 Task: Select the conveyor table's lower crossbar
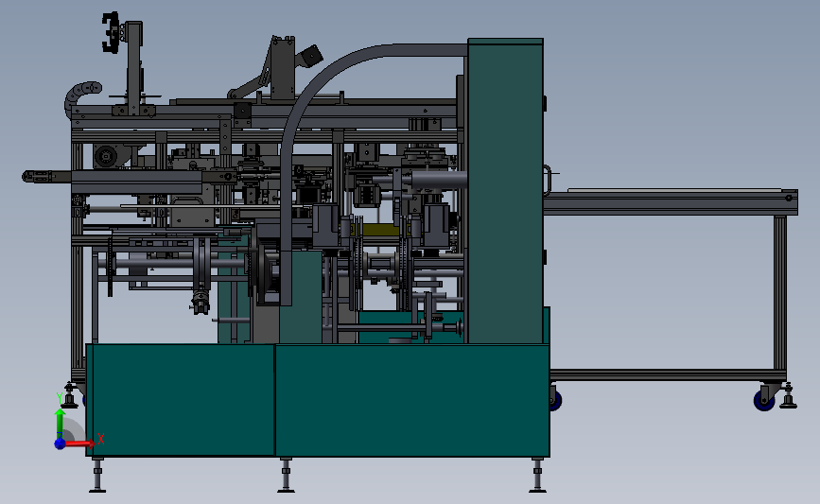point(668,374)
